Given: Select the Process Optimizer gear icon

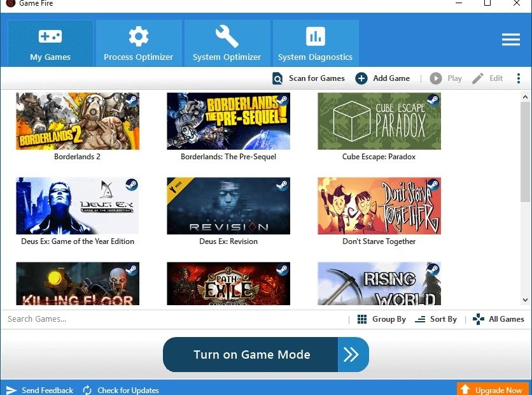Looking at the screenshot, I should [x=138, y=36].
